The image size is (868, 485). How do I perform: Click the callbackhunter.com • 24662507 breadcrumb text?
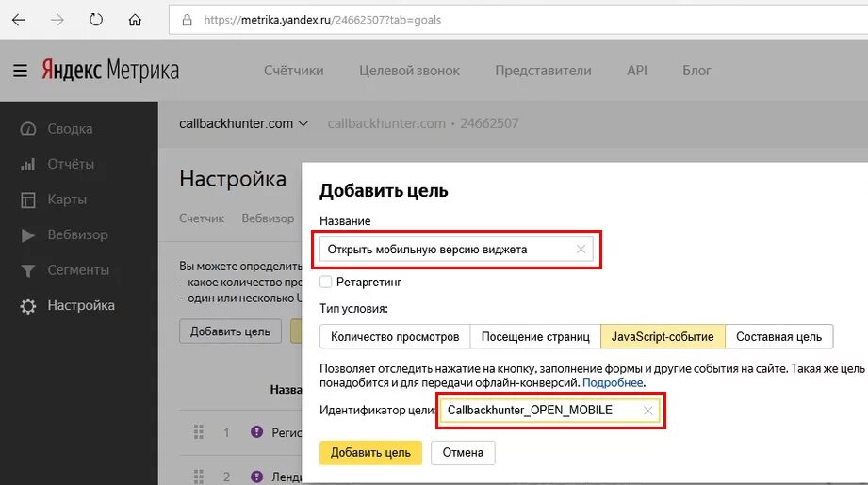(423, 123)
